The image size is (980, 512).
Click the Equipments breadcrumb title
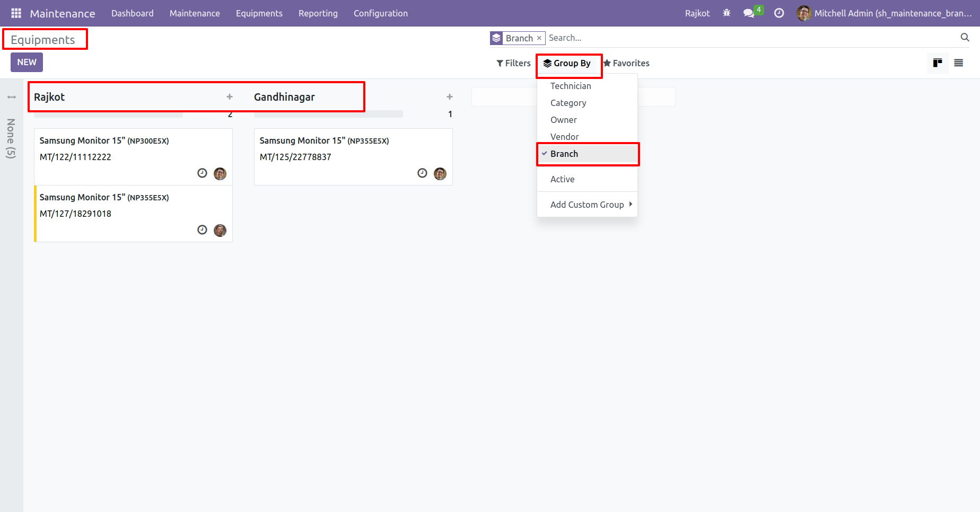tap(43, 40)
